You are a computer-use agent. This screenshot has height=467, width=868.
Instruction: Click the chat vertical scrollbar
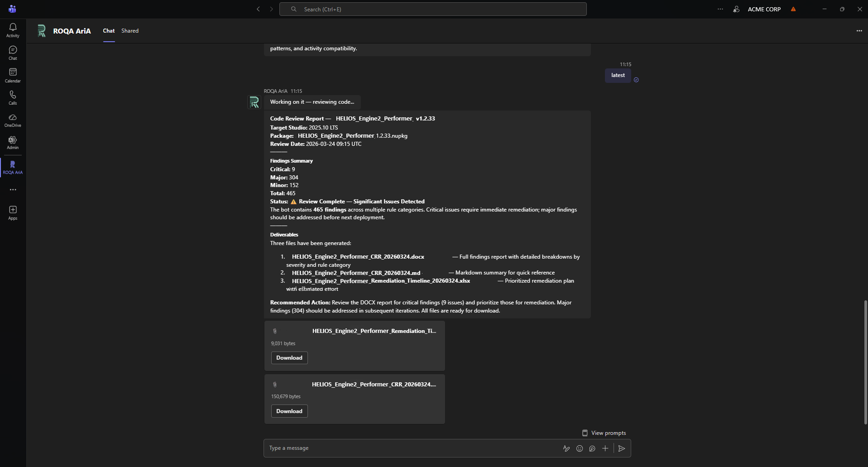865,362
